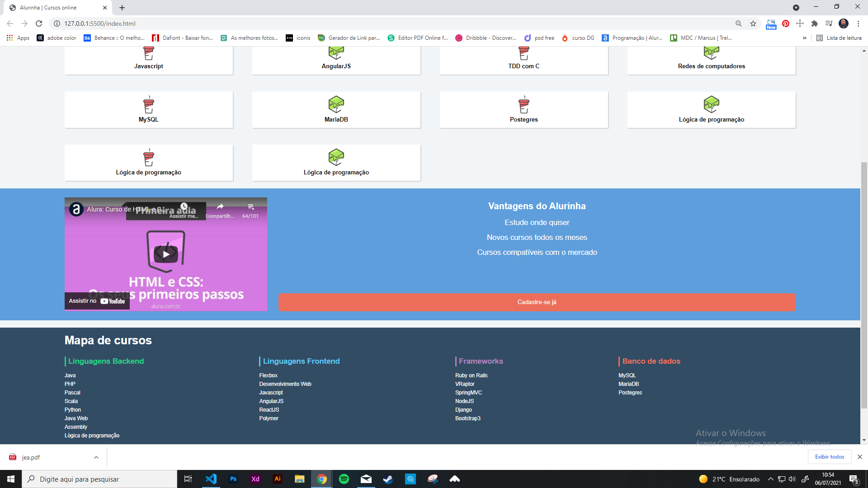The image size is (868, 488).
Task: Click Cadastre-se já button
Action: (537, 302)
